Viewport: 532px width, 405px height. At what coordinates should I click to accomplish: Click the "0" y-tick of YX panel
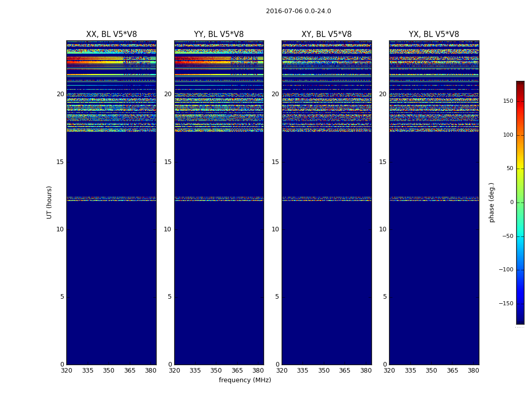[x=385, y=364]
